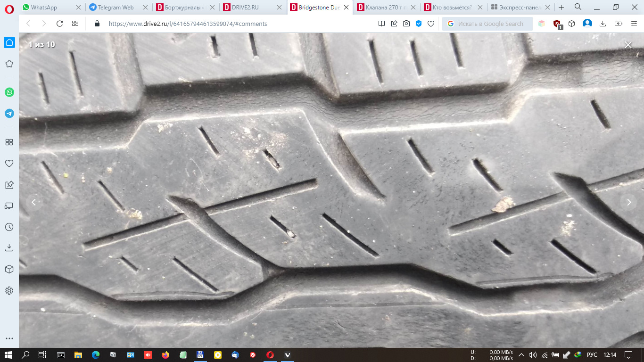Take a snapshot with the camera icon
Screen dimensions: 644x362
click(x=406, y=24)
